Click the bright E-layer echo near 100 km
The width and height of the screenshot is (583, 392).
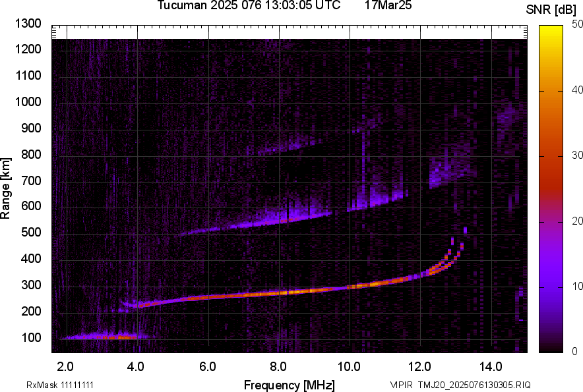109,337
